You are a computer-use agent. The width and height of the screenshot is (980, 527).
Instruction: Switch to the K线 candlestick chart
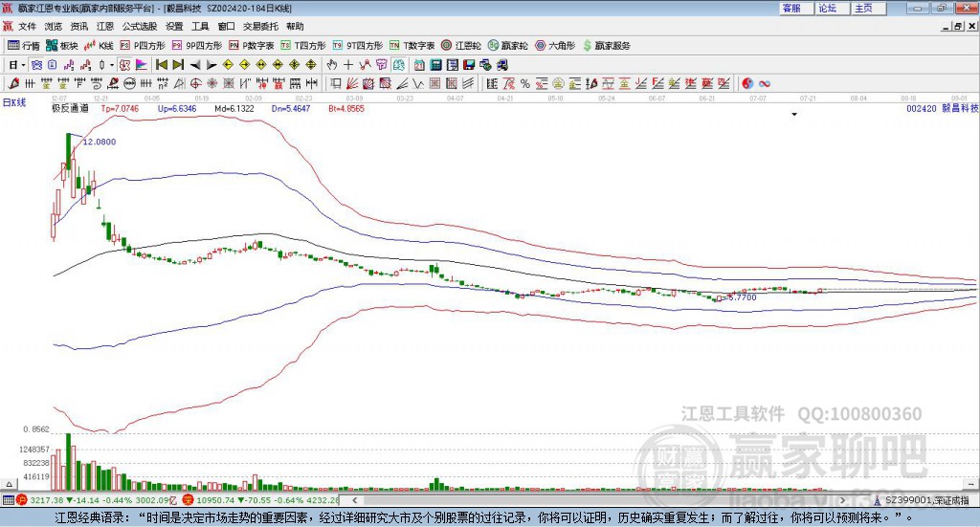pos(99,46)
